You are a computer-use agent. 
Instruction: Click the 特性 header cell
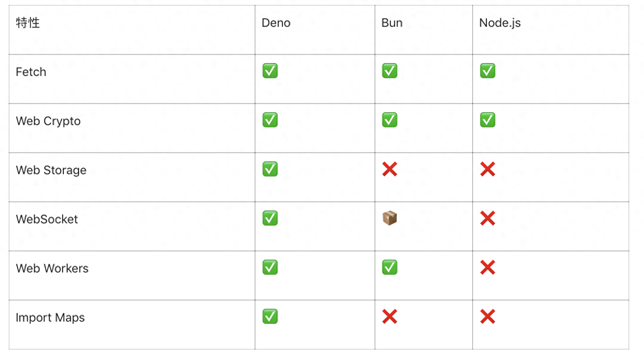[x=28, y=23]
